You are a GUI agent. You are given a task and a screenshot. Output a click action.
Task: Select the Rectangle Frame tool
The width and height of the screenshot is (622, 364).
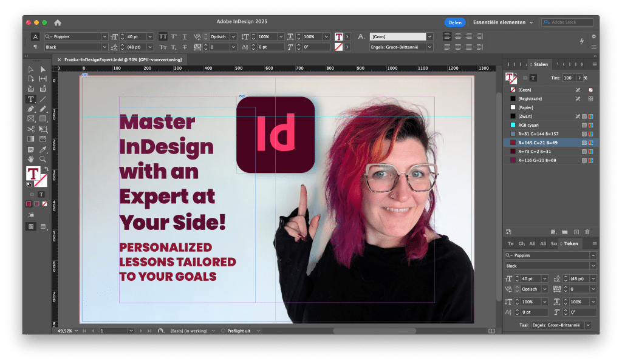pyautogui.click(x=31, y=118)
